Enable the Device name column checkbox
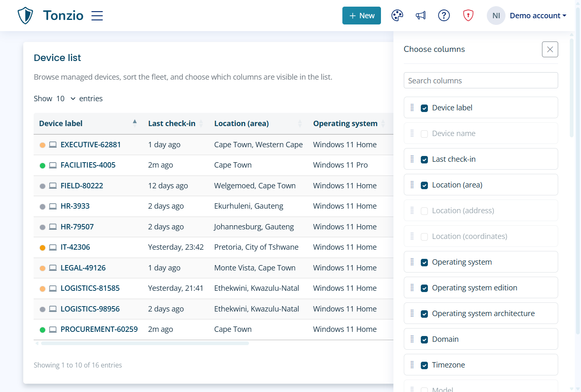581x392 pixels. [x=424, y=134]
